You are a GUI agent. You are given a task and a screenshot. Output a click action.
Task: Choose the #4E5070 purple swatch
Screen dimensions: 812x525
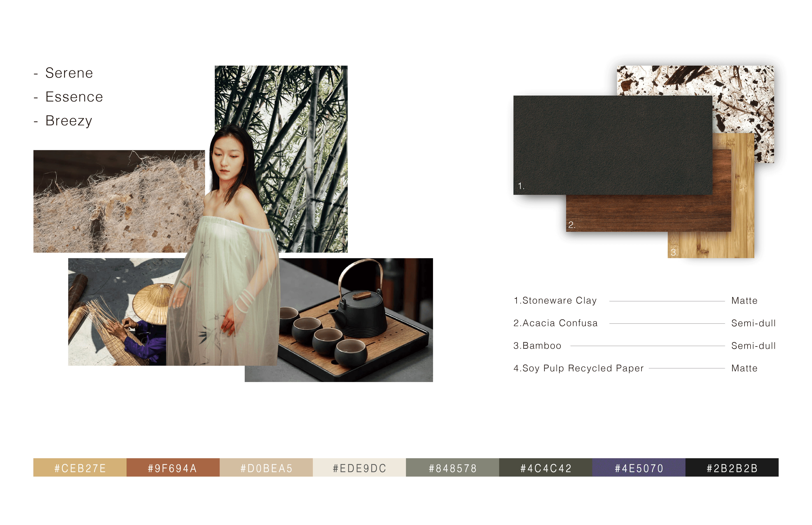pyautogui.click(x=639, y=467)
